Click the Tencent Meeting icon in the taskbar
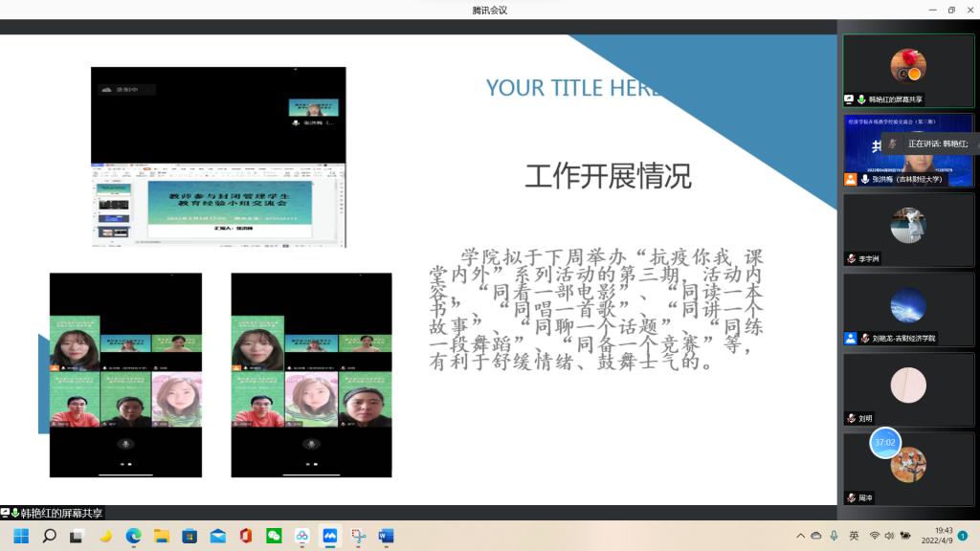The height and width of the screenshot is (551, 980). [x=330, y=536]
